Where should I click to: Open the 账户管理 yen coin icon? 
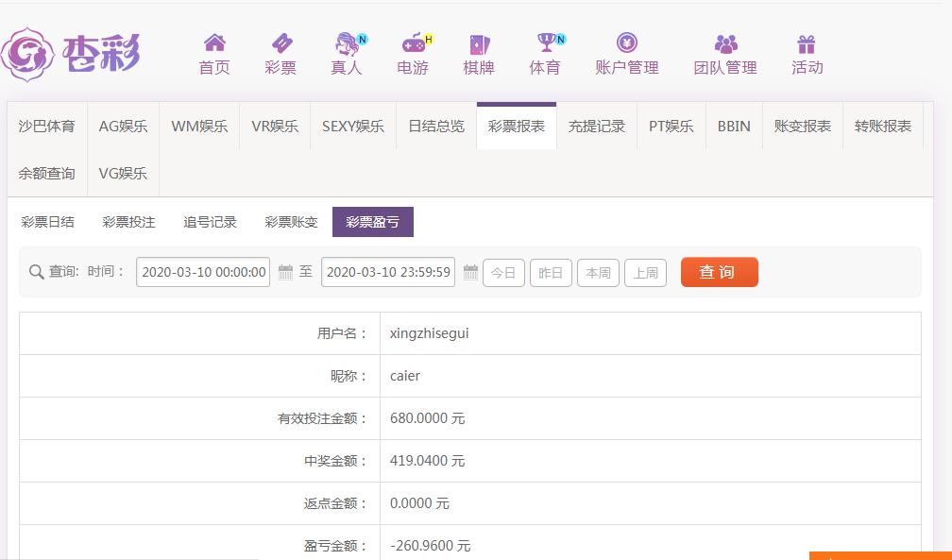[x=627, y=42]
